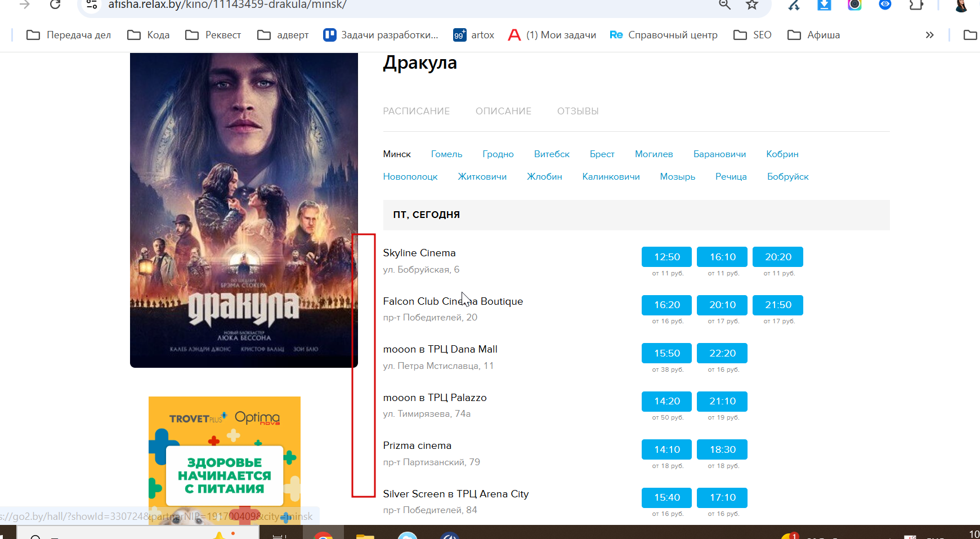Image resolution: width=980 pixels, height=539 pixels.
Task: Open the blue download extension icon
Action: pyautogui.click(x=824, y=5)
